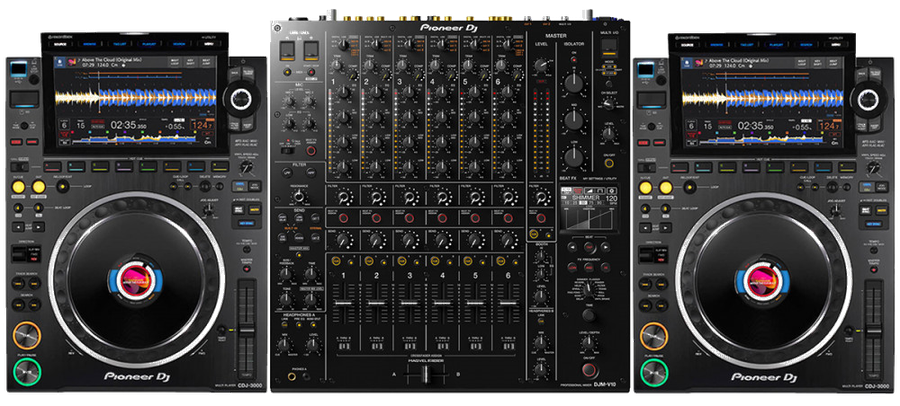Toggle MASTER TEMPO on the right deck
This screenshot has height=406, width=900.
point(874,268)
